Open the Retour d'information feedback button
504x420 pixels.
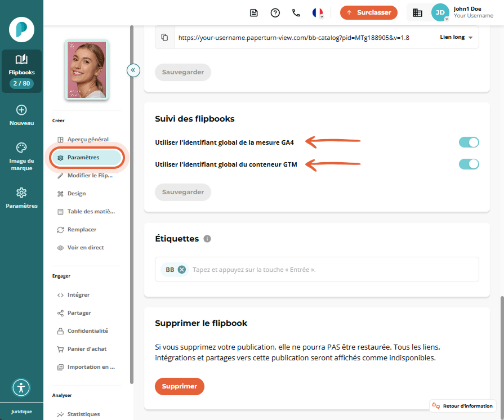462,406
